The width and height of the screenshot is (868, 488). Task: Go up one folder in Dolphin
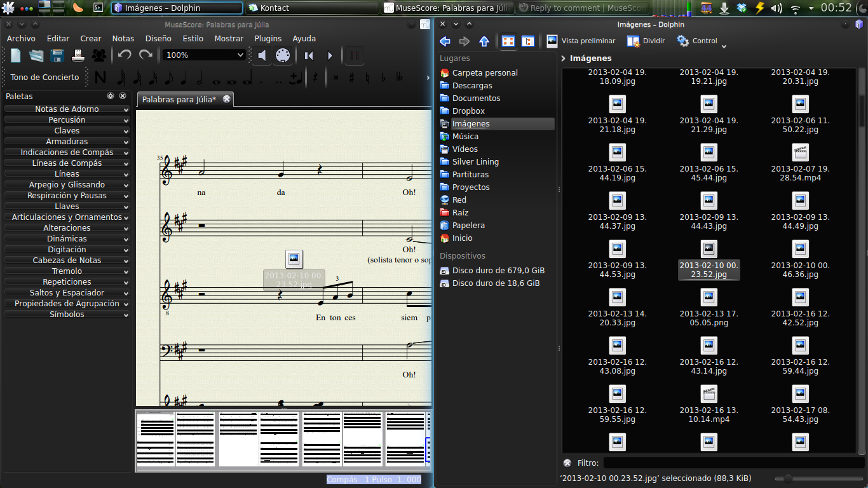tap(484, 41)
